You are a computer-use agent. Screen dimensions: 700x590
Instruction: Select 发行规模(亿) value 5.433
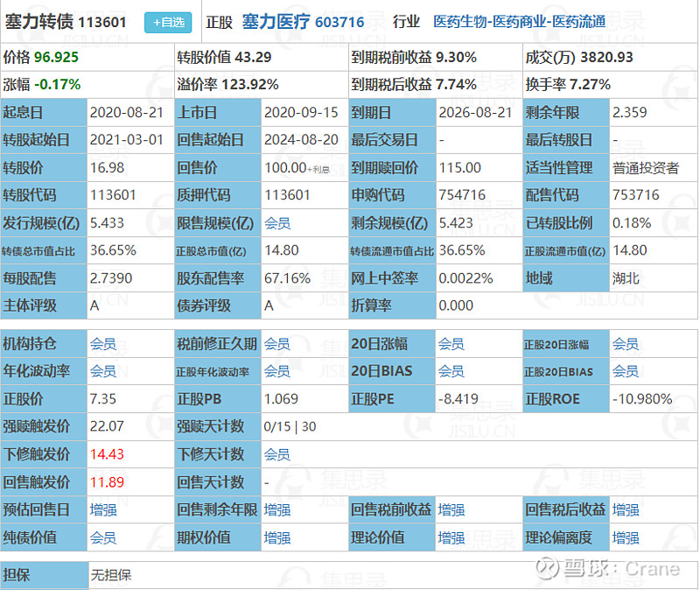coord(107,223)
